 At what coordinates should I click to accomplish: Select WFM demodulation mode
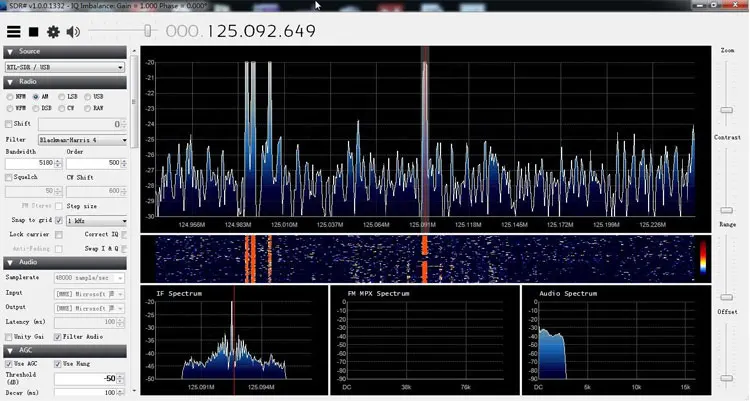click(x=10, y=109)
